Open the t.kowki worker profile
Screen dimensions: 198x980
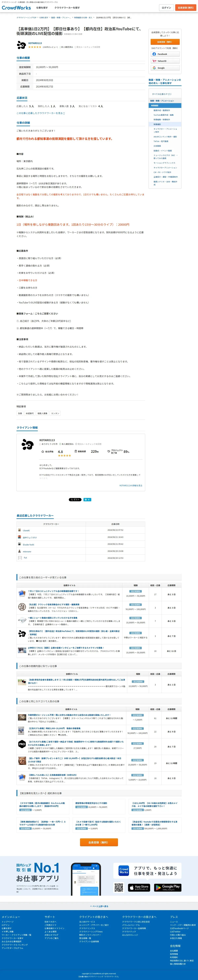[26, 530]
